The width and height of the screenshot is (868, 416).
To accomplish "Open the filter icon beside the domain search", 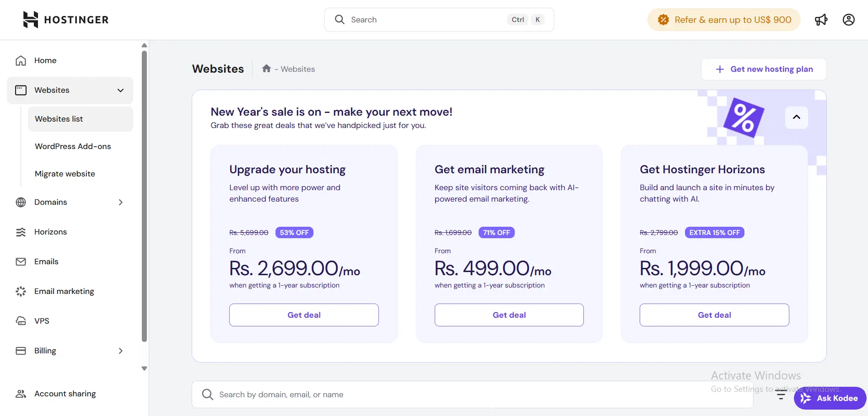I will pyautogui.click(x=780, y=394).
